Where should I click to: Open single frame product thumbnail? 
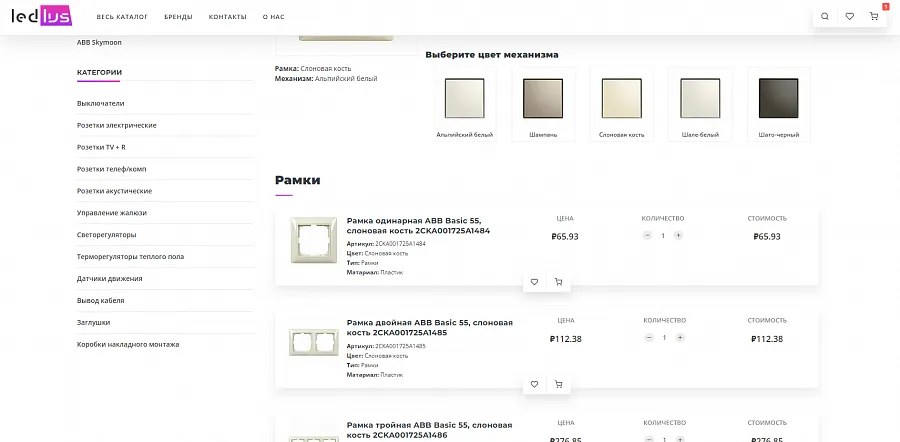(313, 240)
